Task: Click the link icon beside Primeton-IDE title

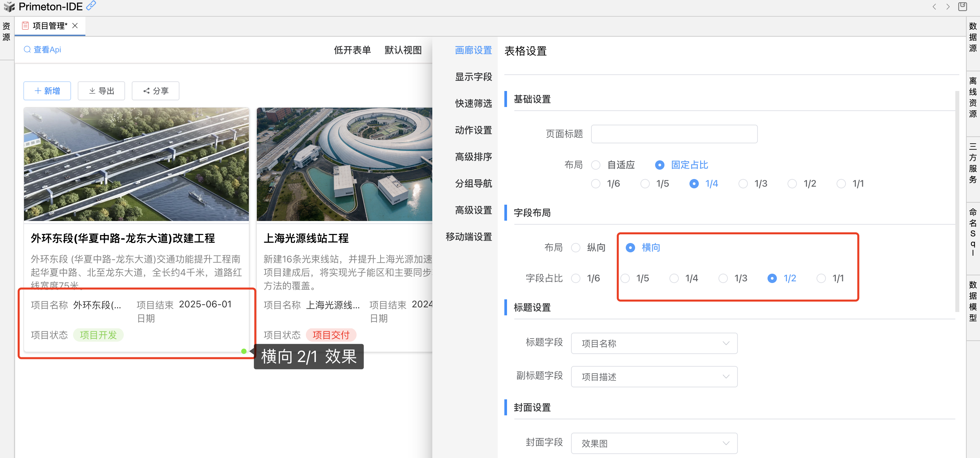Action: coord(91,6)
